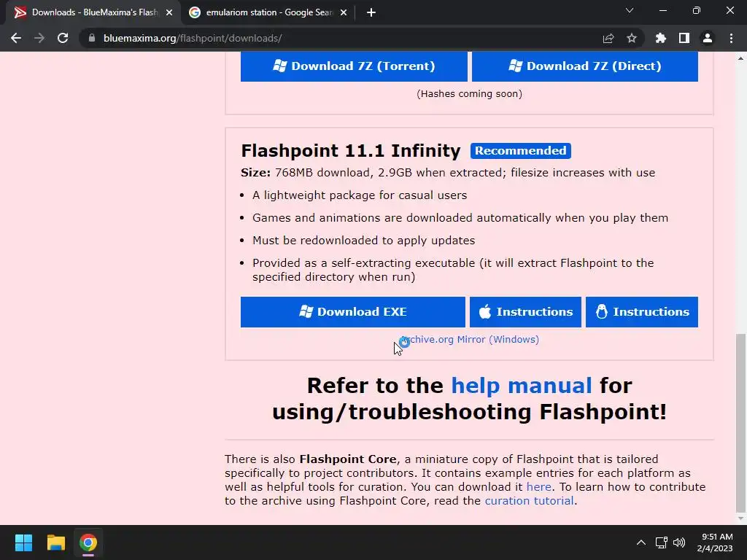Open the curation tutorial link
747x560 pixels.
(x=529, y=500)
